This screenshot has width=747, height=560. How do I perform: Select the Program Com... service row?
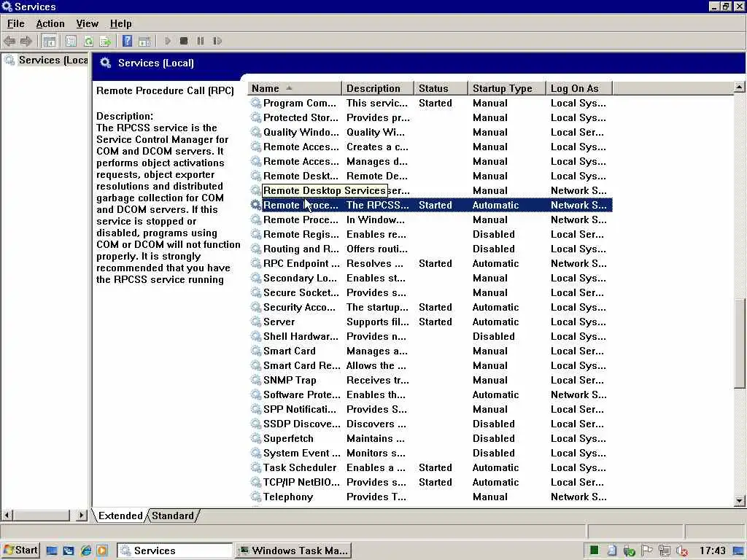(x=430, y=103)
